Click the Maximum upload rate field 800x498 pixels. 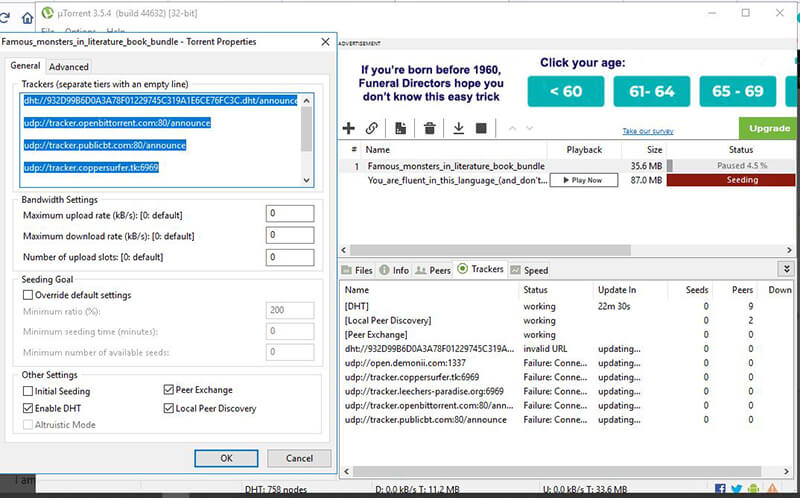point(290,213)
